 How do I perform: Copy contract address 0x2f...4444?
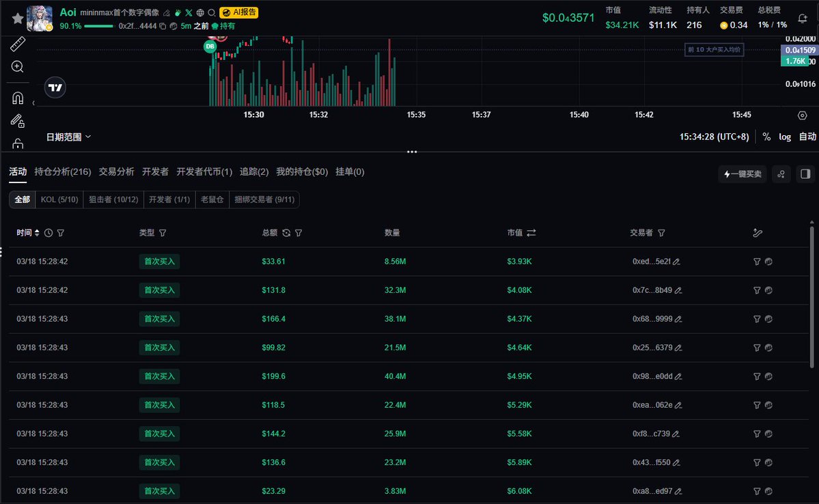(163, 26)
